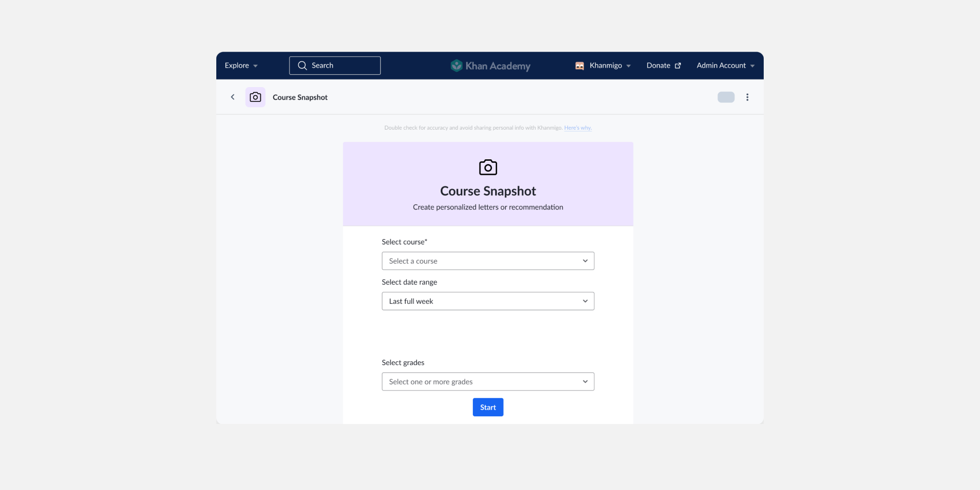Click the purple camera icon beside the title

pos(255,97)
